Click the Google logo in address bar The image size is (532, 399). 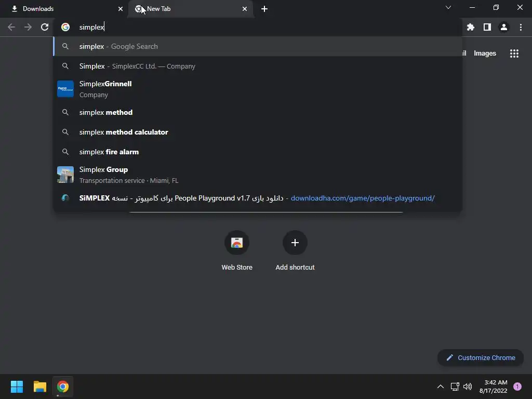(65, 27)
